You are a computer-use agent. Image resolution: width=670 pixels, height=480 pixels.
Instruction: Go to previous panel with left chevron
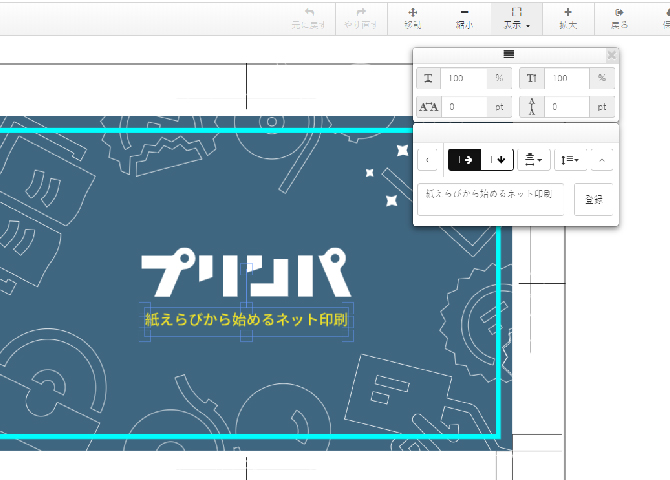tap(427, 160)
